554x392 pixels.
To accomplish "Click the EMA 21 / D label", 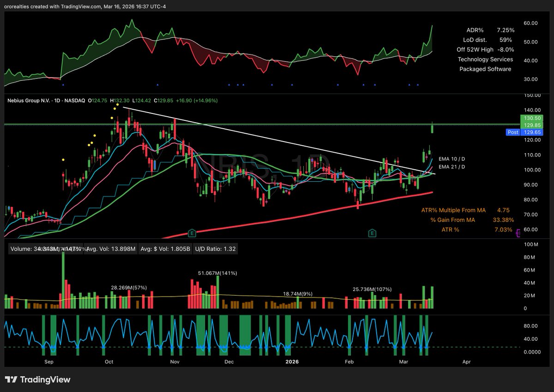I will pos(452,166).
